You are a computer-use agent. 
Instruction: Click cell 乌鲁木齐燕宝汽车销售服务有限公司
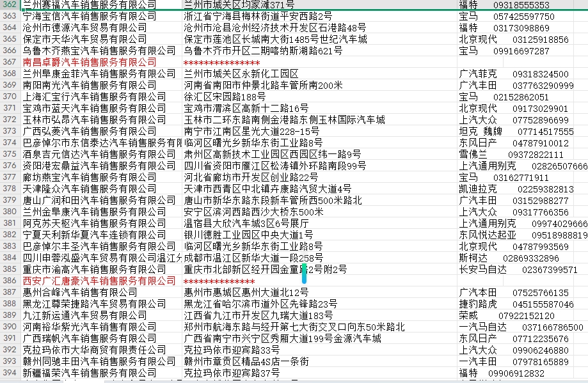coord(99,51)
